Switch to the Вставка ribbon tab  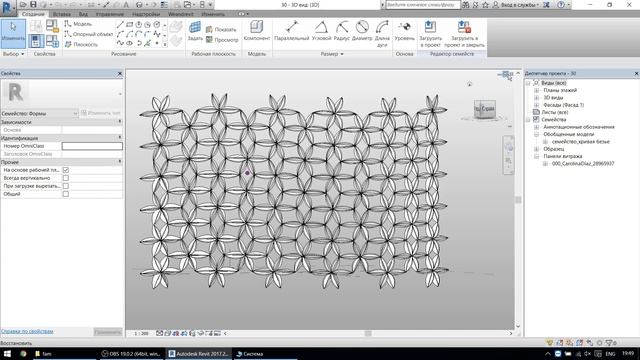62,14
